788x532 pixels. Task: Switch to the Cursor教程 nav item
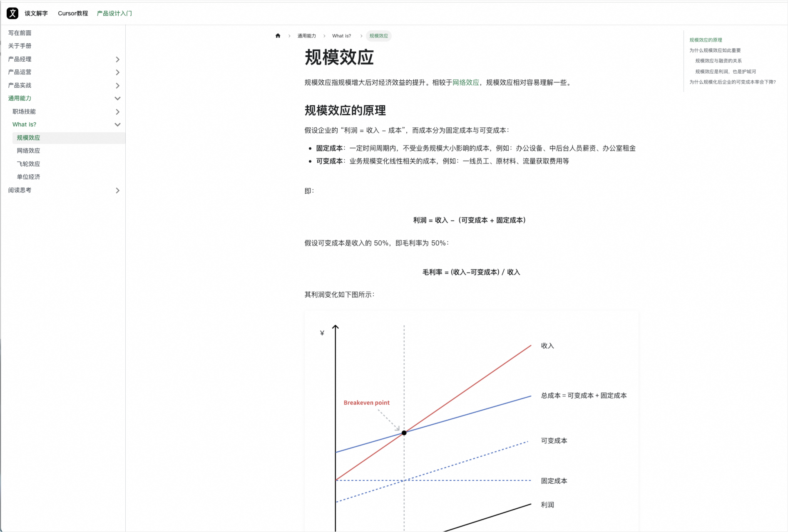[x=73, y=13]
